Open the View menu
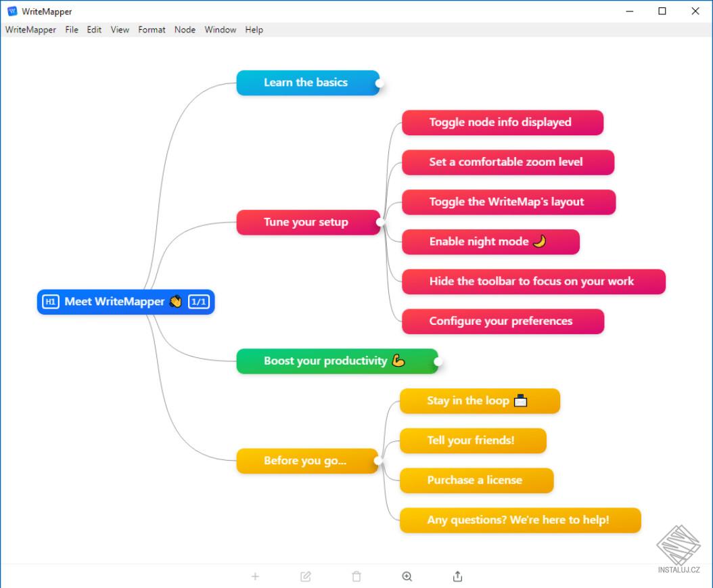The width and height of the screenshot is (713, 588). coord(120,30)
